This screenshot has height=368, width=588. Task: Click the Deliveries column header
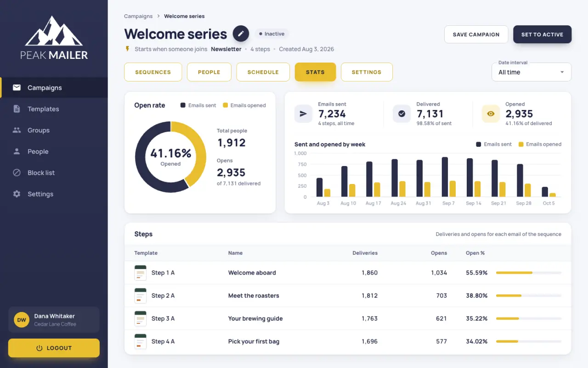point(365,253)
